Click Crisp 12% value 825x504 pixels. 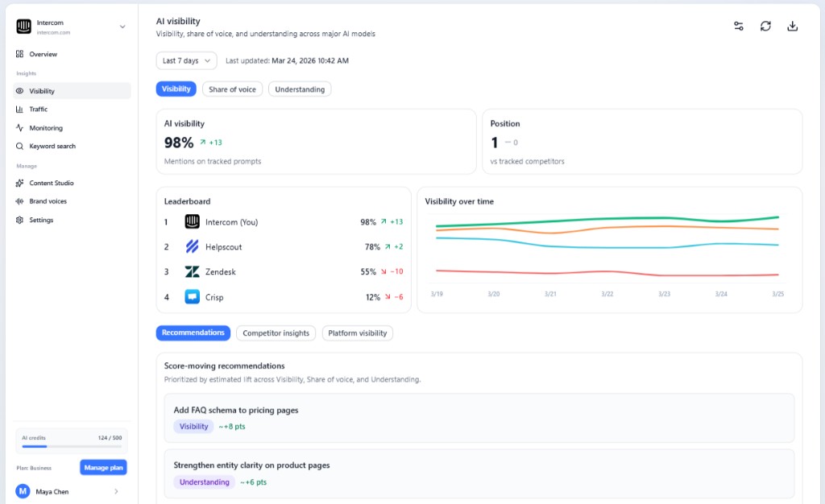click(x=373, y=297)
